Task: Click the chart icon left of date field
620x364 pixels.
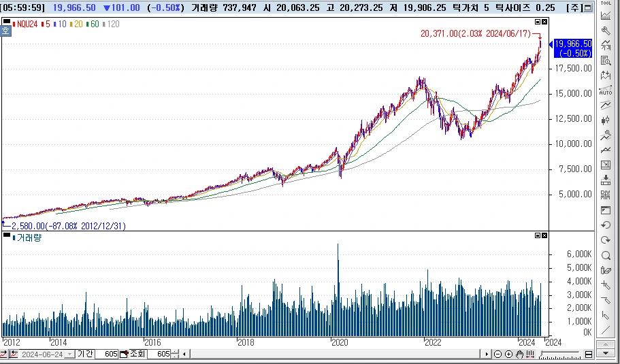Action: point(14,354)
